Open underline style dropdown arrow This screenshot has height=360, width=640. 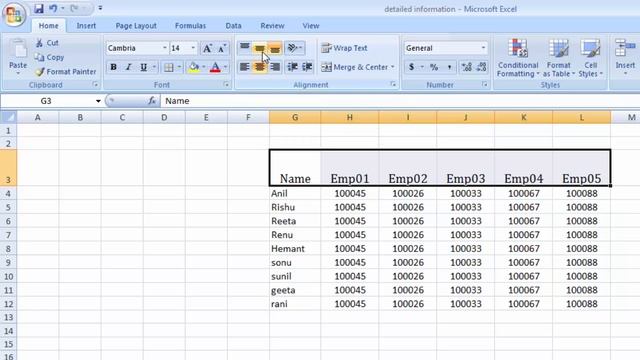tap(154, 67)
